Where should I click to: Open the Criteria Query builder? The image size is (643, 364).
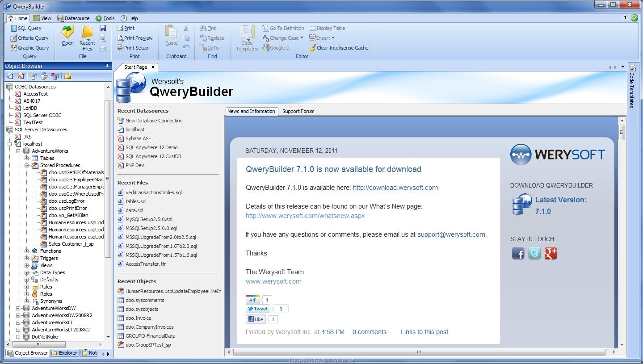(29, 38)
